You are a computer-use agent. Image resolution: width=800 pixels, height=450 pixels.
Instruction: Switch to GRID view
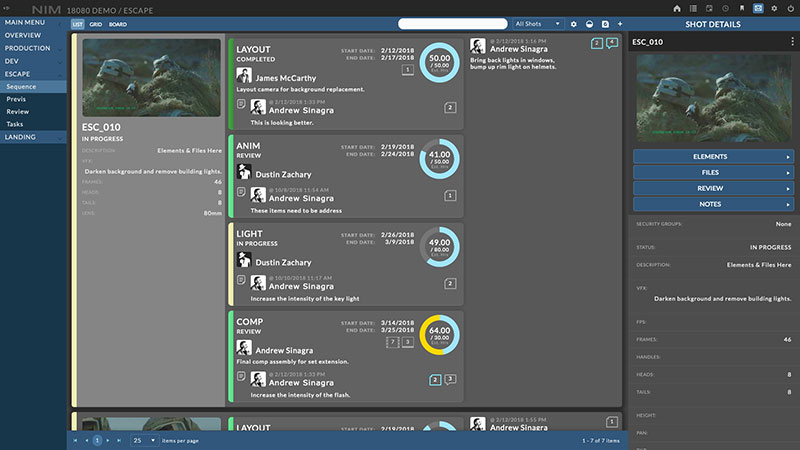click(x=95, y=24)
